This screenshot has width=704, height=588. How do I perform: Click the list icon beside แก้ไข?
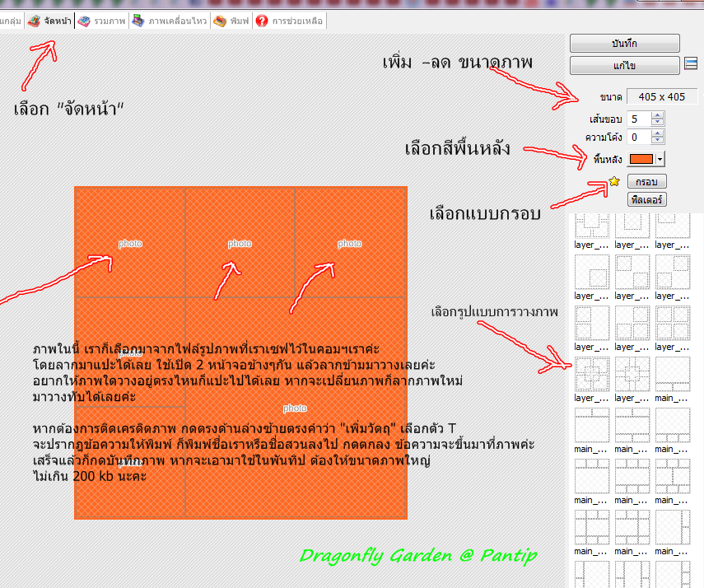pyautogui.click(x=691, y=63)
